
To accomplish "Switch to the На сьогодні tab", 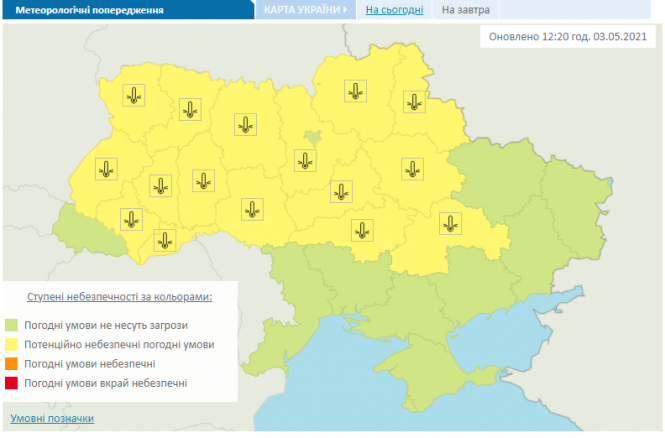I will pos(393,10).
